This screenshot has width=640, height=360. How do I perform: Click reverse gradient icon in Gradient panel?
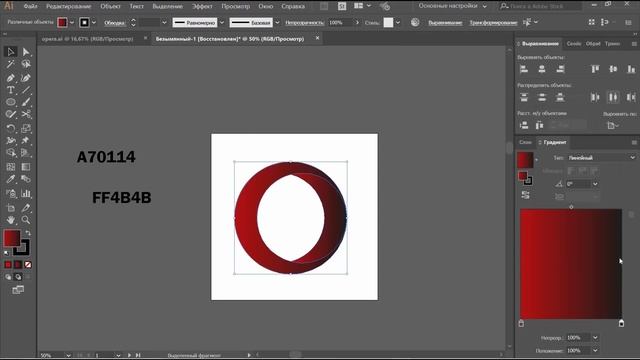coord(525,195)
